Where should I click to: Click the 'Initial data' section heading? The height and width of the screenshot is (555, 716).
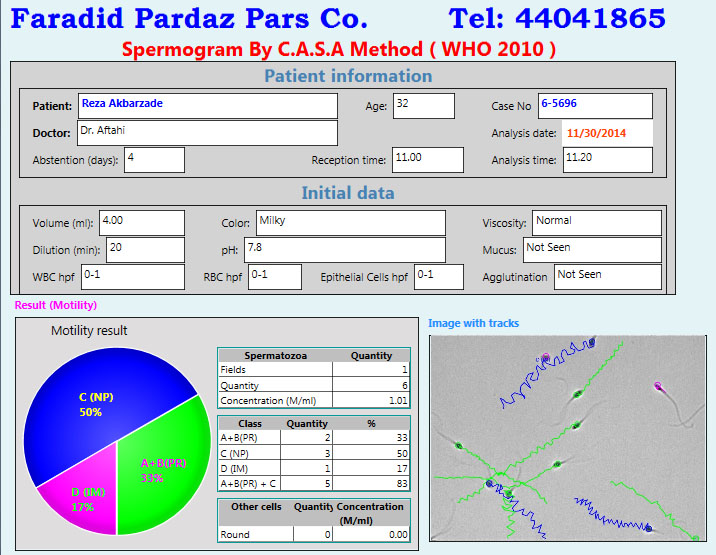point(348,193)
